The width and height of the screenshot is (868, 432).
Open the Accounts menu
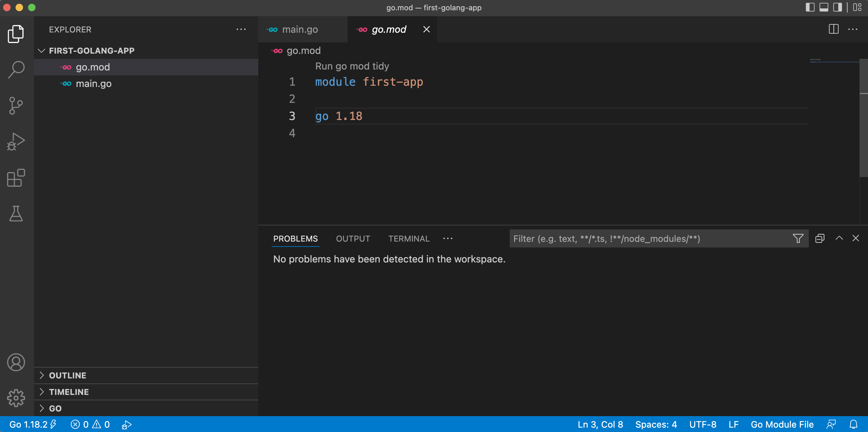pyautogui.click(x=16, y=362)
